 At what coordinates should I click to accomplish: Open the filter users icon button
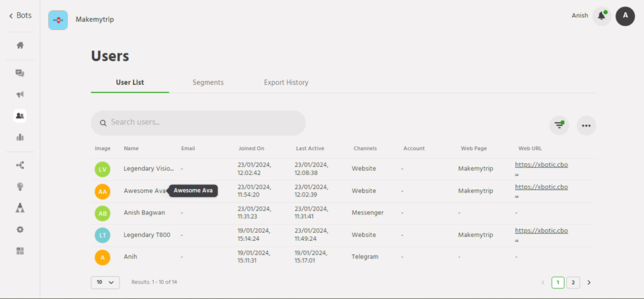pyautogui.click(x=559, y=125)
